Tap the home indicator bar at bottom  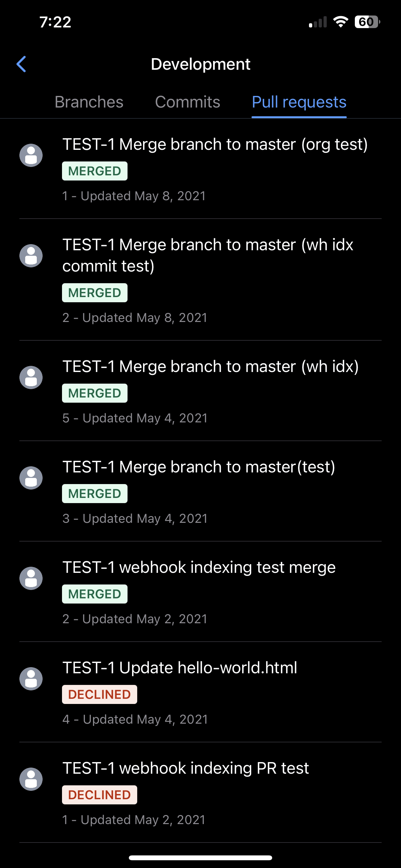click(200, 858)
